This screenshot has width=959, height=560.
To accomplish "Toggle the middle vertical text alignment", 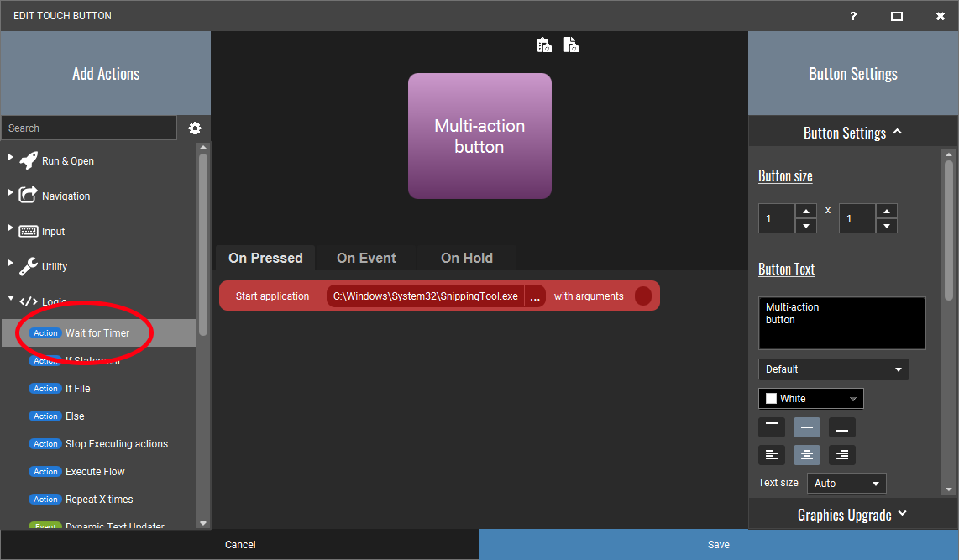I will coord(806,427).
